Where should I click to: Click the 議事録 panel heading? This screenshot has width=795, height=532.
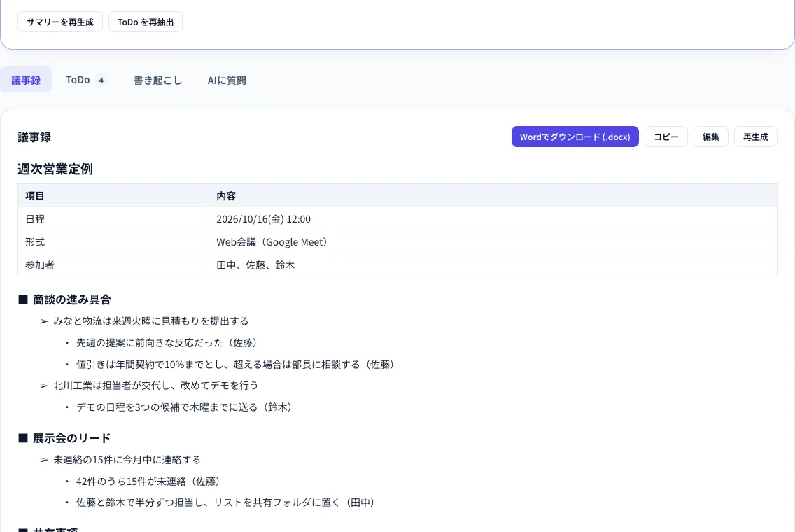click(34, 137)
